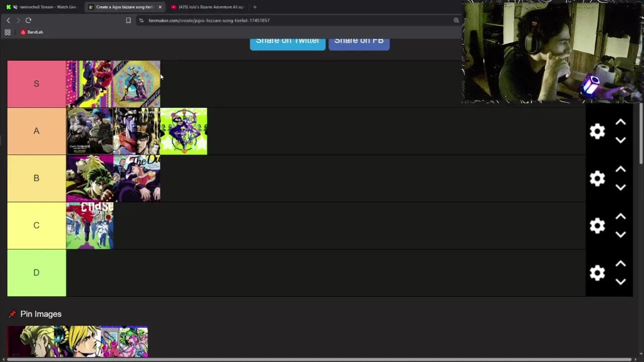Open settings gear for tier C row
The image size is (644, 362).
(x=597, y=226)
